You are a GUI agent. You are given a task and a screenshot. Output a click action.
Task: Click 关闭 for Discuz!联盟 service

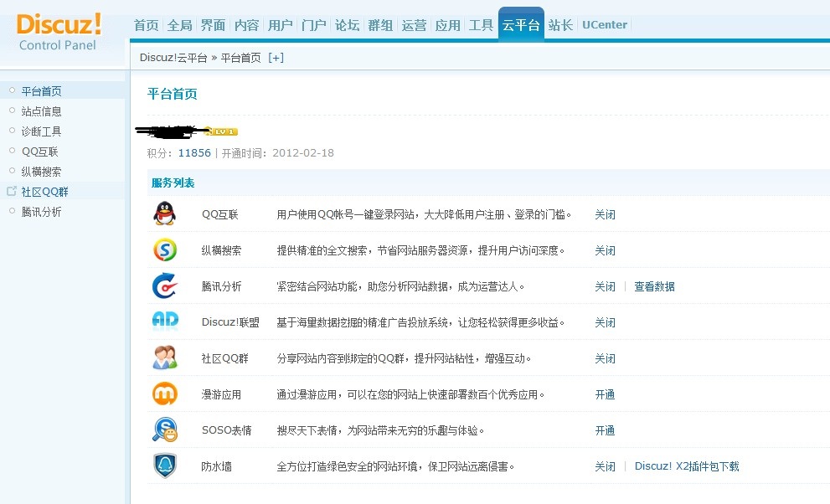pyautogui.click(x=605, y=322)
